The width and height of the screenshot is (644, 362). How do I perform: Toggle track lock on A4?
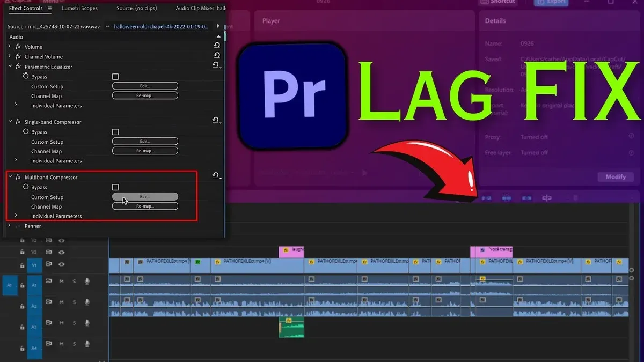click(x=22, y=349)
